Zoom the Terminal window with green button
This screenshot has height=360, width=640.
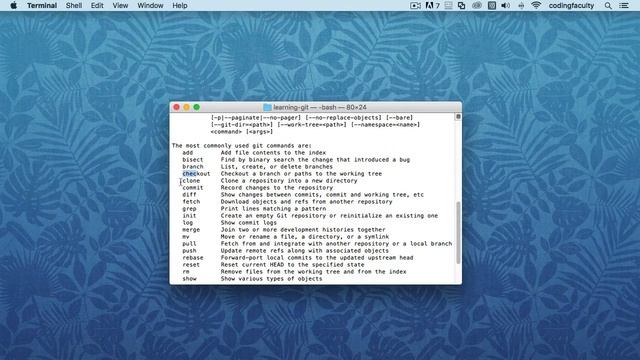(197, 107)
